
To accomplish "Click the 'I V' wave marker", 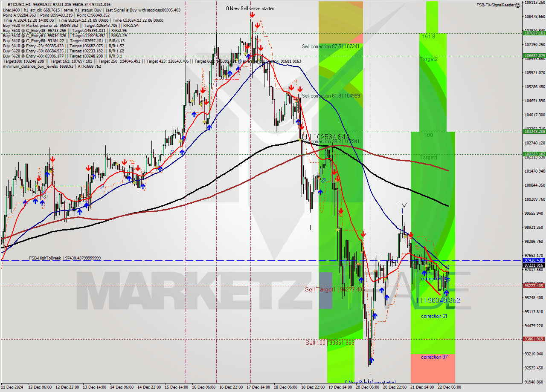I will tap(402, 206).
